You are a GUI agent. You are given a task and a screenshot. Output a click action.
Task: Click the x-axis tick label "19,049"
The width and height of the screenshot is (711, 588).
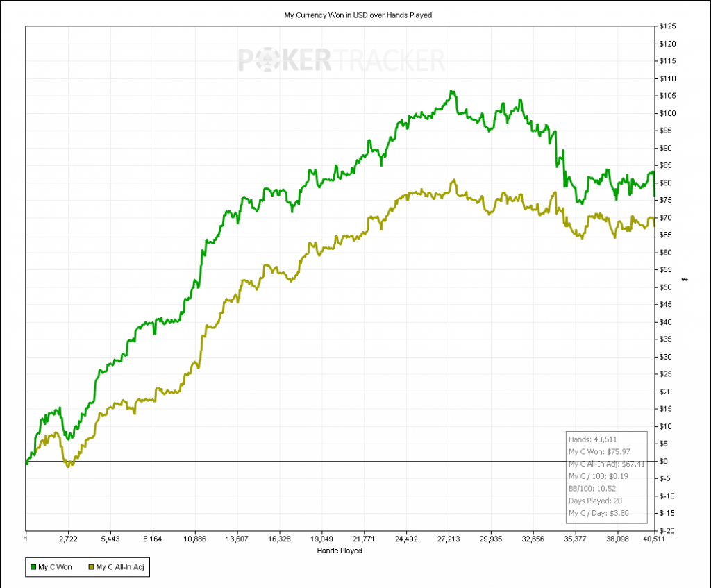[321, 539]
